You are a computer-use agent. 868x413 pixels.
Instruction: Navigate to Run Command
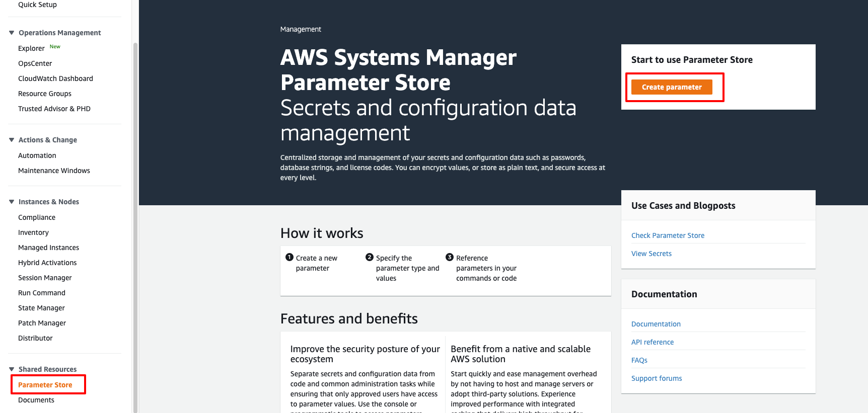click(42, 293)
